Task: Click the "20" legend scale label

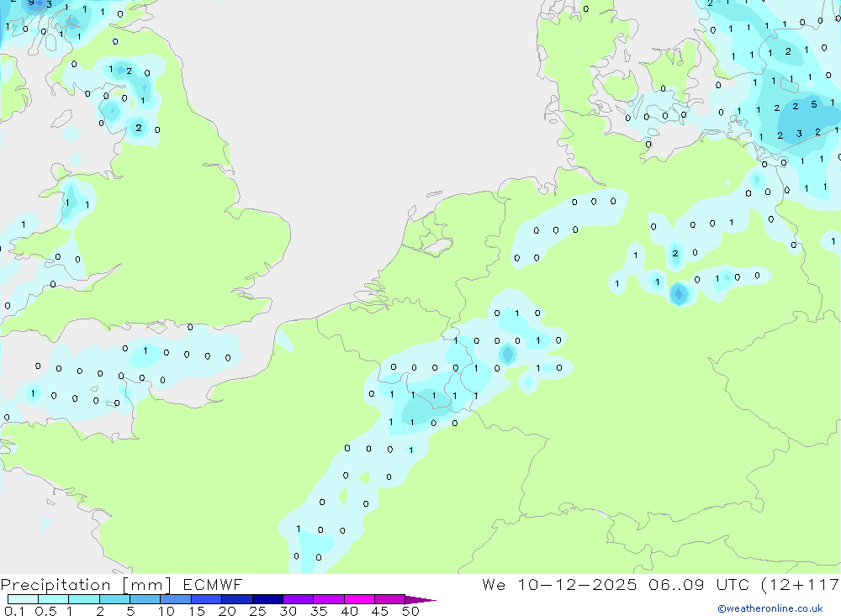Action: pos(227,611)
